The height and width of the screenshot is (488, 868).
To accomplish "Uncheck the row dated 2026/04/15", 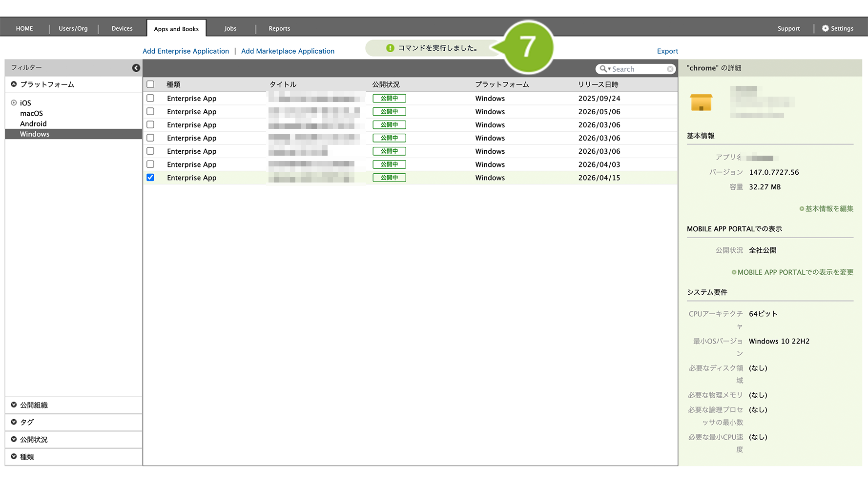I will click(150, 177).
